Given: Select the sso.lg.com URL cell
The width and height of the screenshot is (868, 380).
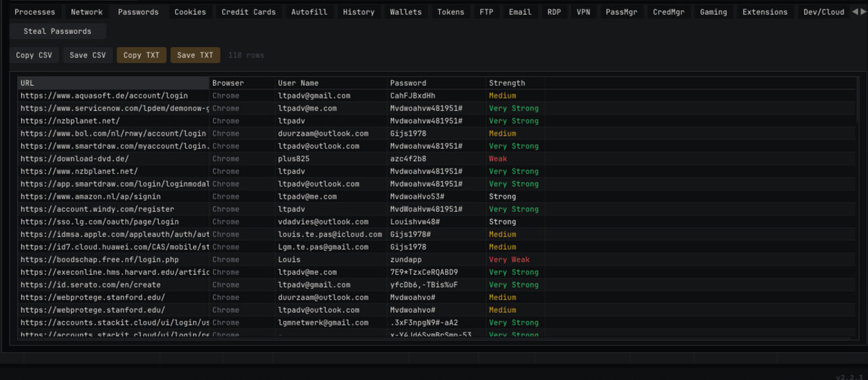Looking at the screenshot, I should click(x=113, y=222).
